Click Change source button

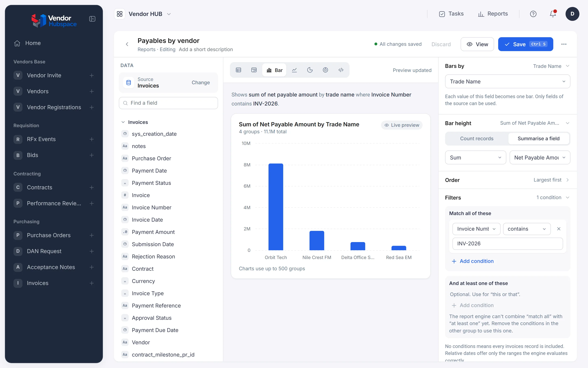click(x=200, y=83)
